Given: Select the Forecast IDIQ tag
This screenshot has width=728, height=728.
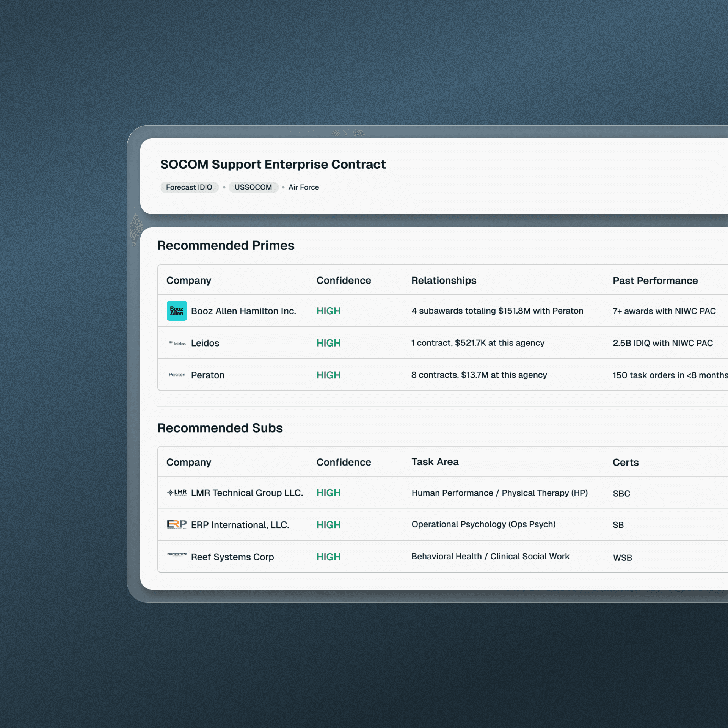Looking at the screenshot, I should 189,187.
